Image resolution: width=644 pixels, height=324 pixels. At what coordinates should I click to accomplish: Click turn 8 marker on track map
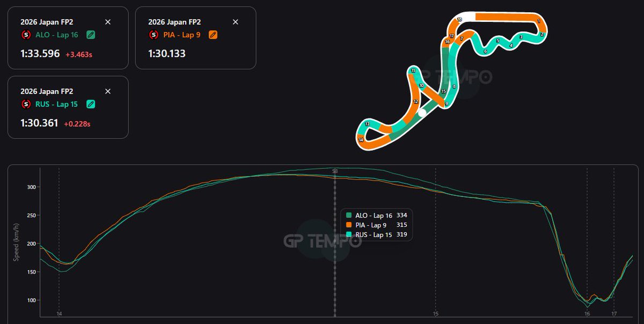coord(454,86)
